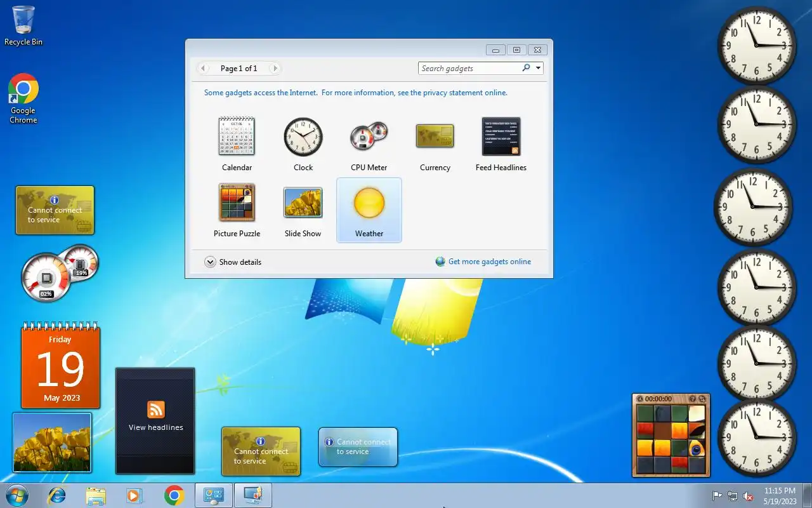Open the Get more gadgets online link

pyautogui.click(x=483, y=262)
